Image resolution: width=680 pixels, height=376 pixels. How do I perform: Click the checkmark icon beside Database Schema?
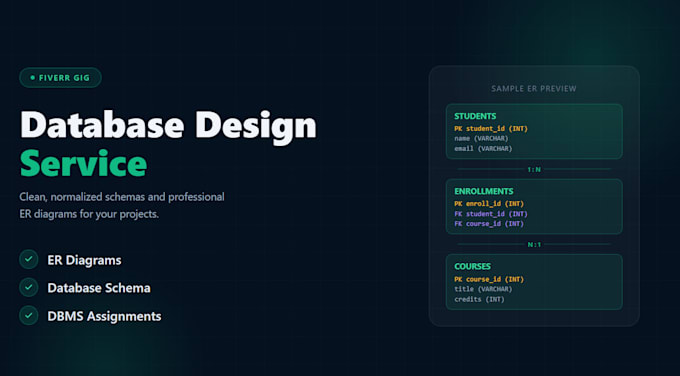[x=29, y=287]
